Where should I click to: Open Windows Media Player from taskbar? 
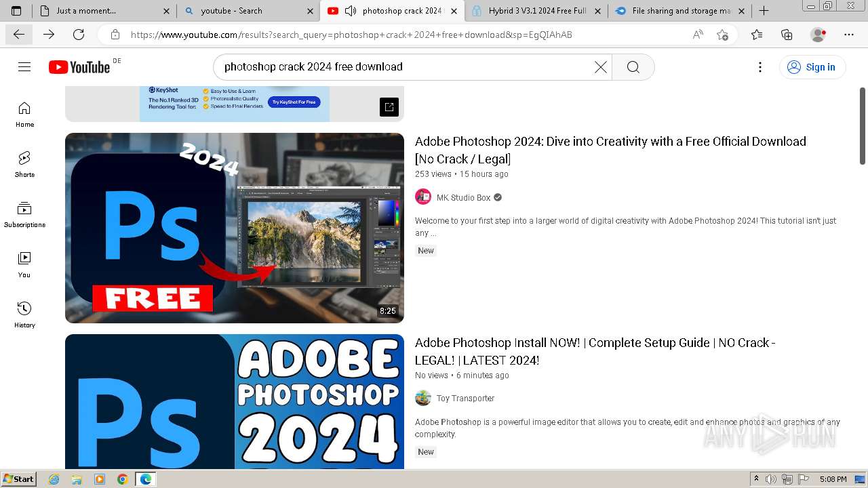(100, 479)
